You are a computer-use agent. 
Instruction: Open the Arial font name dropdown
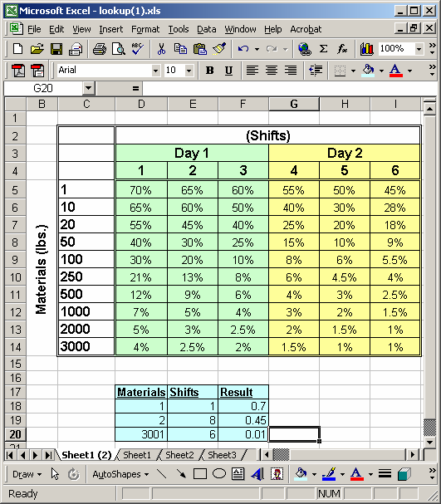coord(156,71)
